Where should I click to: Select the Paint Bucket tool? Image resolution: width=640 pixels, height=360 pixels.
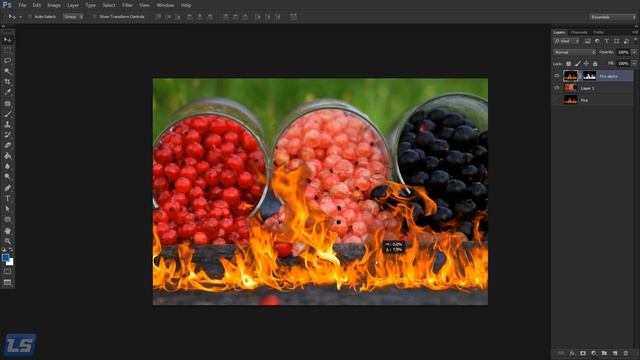pos(7,156)
